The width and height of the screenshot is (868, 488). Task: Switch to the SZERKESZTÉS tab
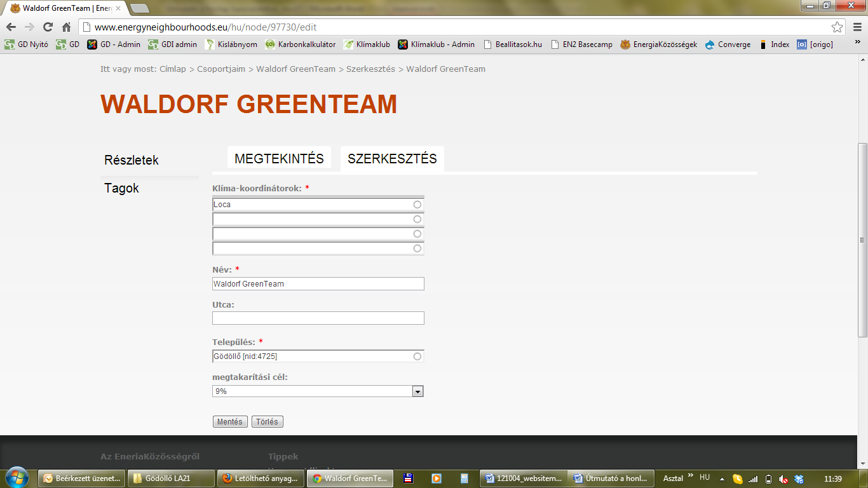pyautogui.click(x=392, y=159)
